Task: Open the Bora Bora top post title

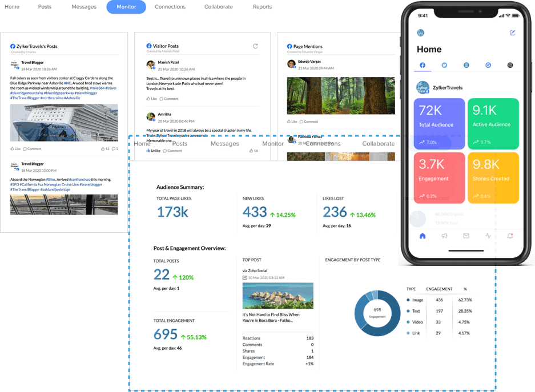Action: tap(271, 317)
